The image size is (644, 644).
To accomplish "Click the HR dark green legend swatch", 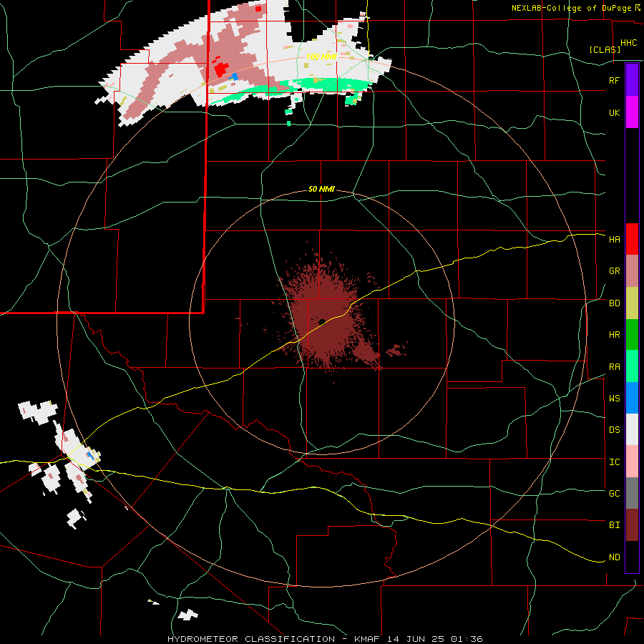I will coord(632,334).
